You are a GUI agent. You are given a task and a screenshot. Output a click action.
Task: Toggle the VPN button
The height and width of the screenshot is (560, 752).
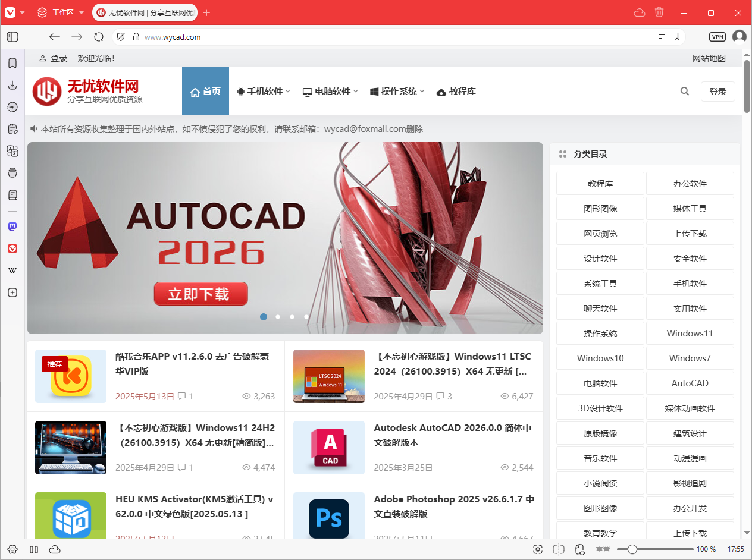pos(717,37)
